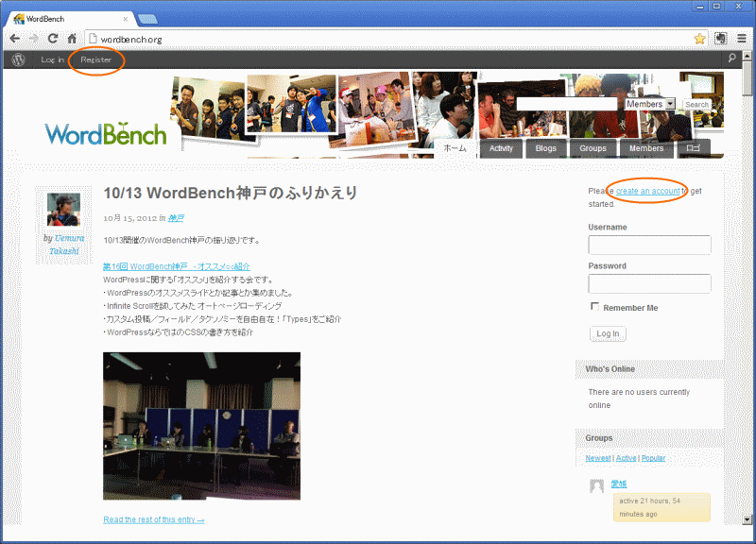Select Newest groups filter
This screenshot has width=756, height=544.
(x=598, y=458)
